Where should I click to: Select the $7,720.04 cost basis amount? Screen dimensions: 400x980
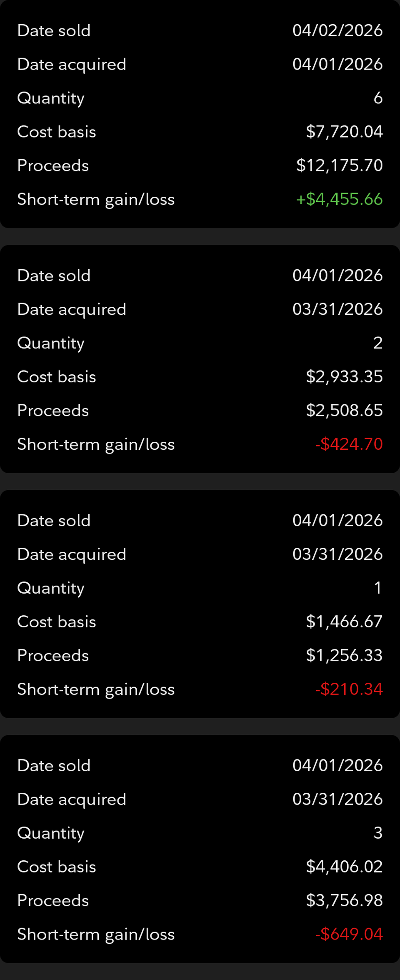344,132
